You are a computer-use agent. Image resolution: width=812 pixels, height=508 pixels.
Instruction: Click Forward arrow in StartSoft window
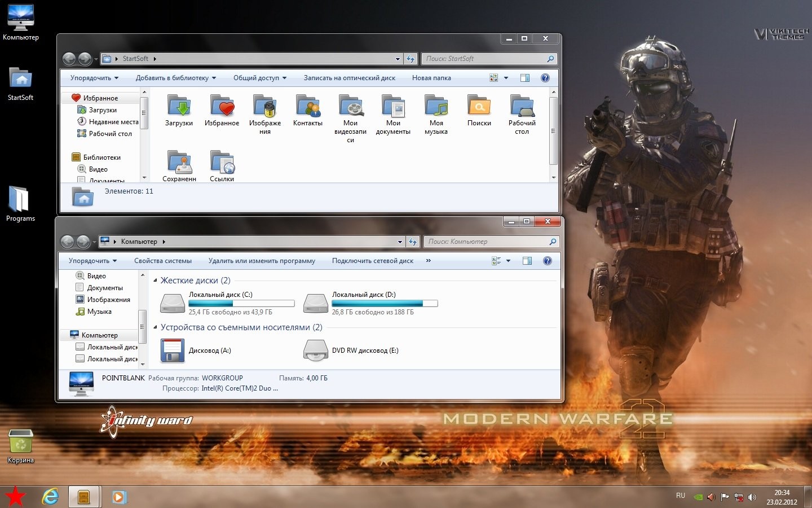point(85,59)
